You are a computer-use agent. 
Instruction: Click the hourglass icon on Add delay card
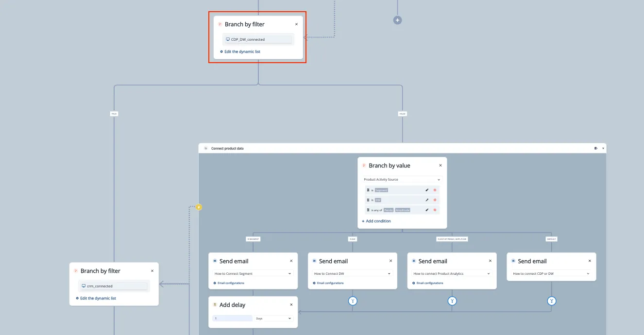[215, 305]
